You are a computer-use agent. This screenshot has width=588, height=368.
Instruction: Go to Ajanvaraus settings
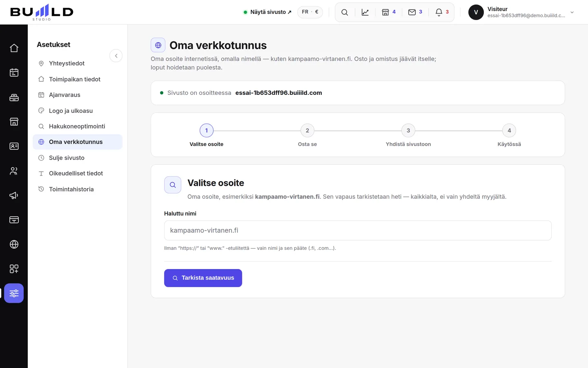[78, 95]
